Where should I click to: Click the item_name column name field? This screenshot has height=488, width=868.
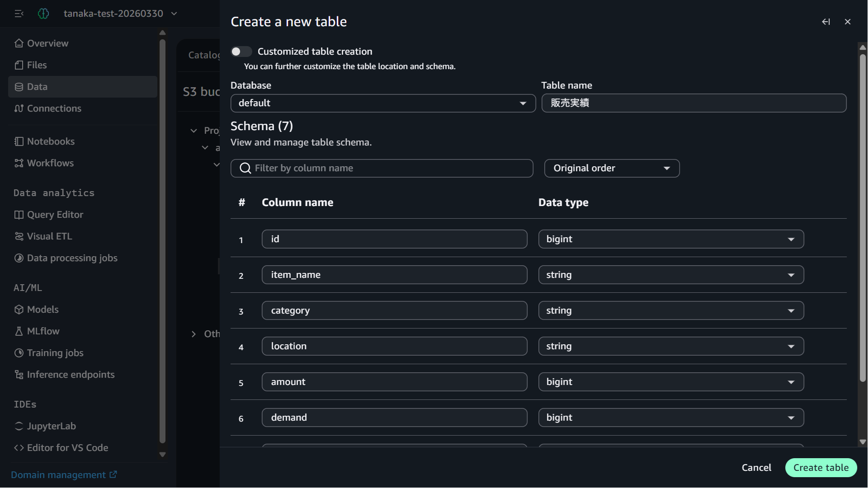pyautogui.click(x=394, y=275)
